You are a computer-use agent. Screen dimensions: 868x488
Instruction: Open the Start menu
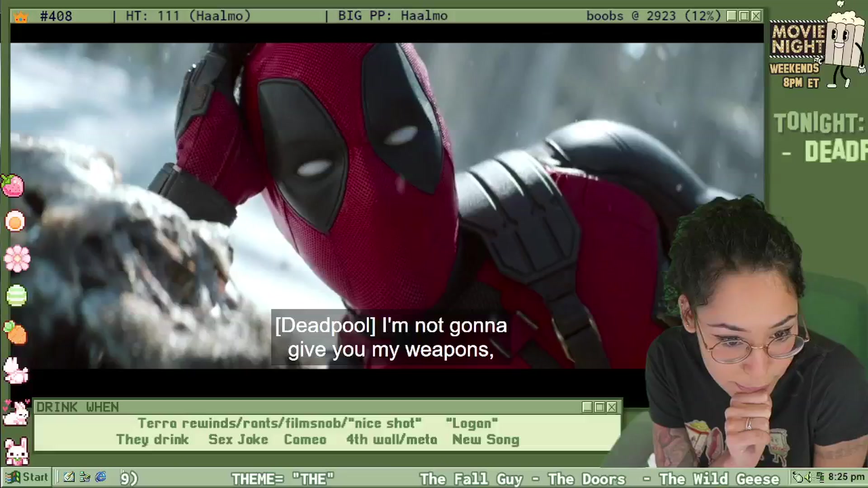point(27,477)
